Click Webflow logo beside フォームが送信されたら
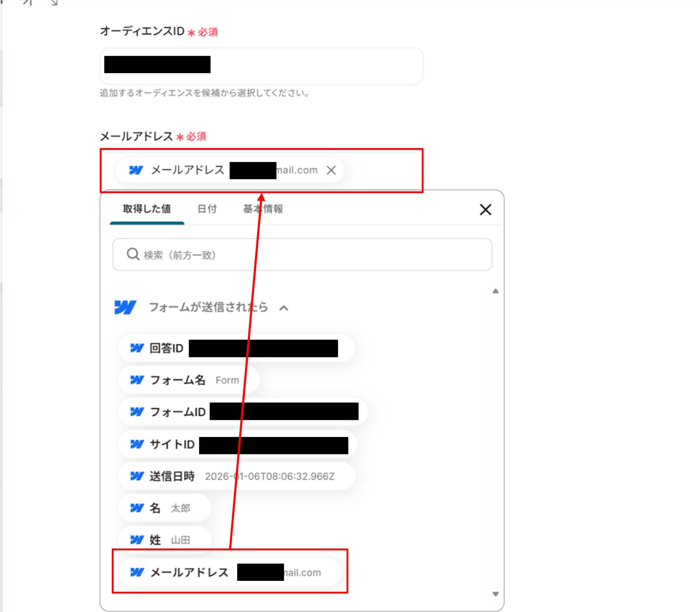The height and width of the screenshot is (612, 700). tap(125, 307)
